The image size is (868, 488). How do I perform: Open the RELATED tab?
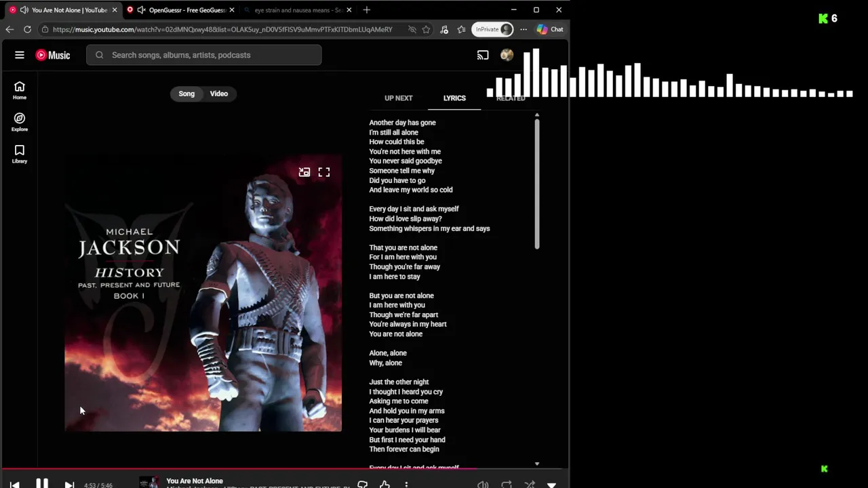[x=511, y=98]
